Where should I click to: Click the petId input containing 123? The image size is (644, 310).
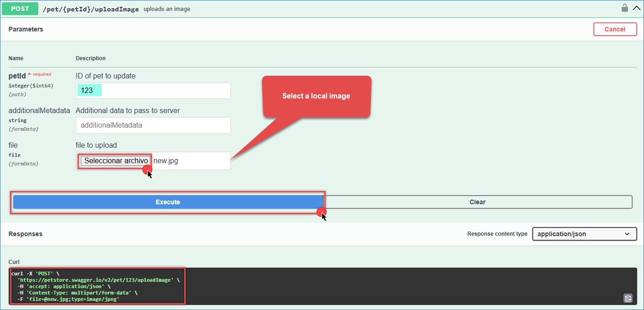click(153, 91)
